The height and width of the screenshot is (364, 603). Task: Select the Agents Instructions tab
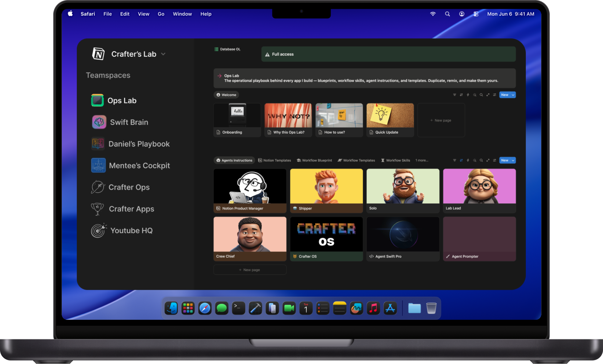pyautogui.click(x=234, y=160)
